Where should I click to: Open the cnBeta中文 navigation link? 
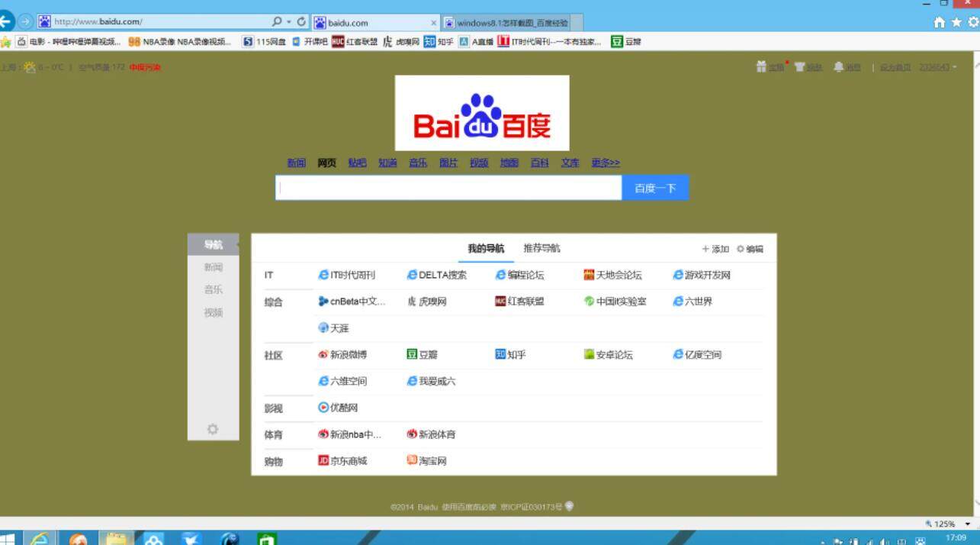[352, 302]
